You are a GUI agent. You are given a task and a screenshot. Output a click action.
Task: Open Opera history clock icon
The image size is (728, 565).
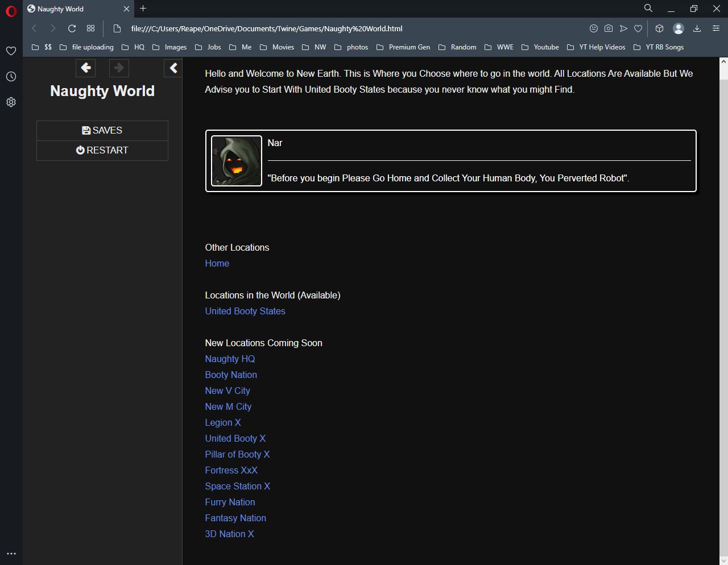[x=11, y=77]
